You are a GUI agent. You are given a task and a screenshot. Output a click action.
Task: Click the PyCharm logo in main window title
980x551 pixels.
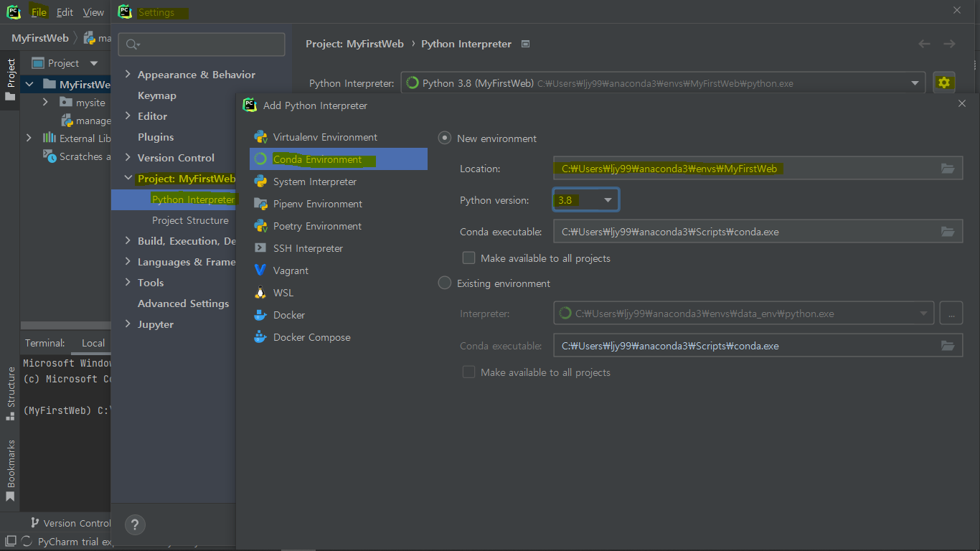(x=14, y=12)
